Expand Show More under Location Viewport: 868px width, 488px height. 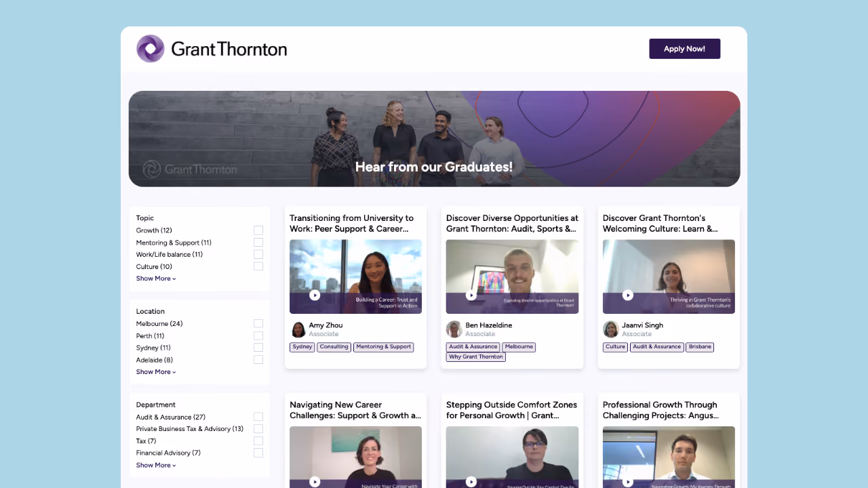point(156,372)
